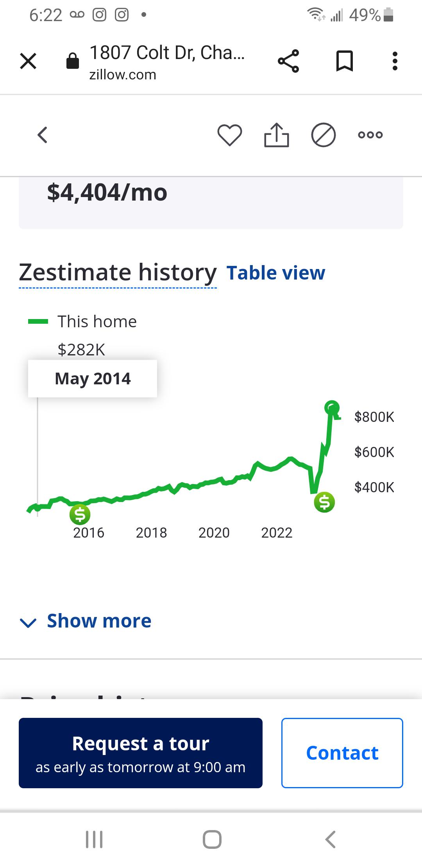The height and width of the screenshot is (868, 422).
Task: Open Android recent apps
Action: pos(94,839)
